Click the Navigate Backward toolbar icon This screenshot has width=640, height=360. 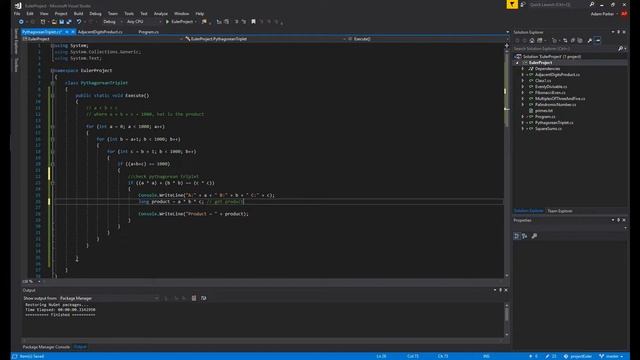pyautogui.click(x=21, y=22)
